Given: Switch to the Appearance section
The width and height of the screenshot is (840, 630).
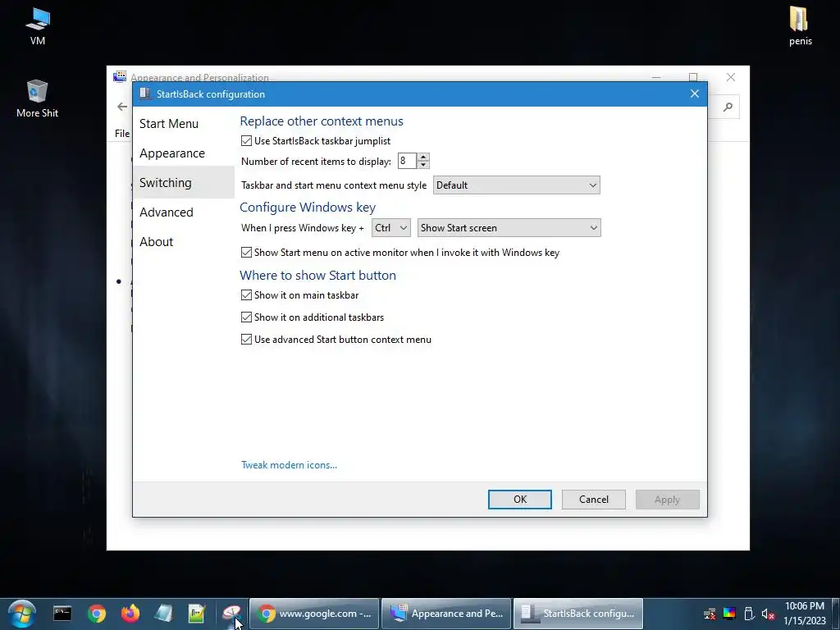Looking at the screenshot, I should tap(172, 153).
